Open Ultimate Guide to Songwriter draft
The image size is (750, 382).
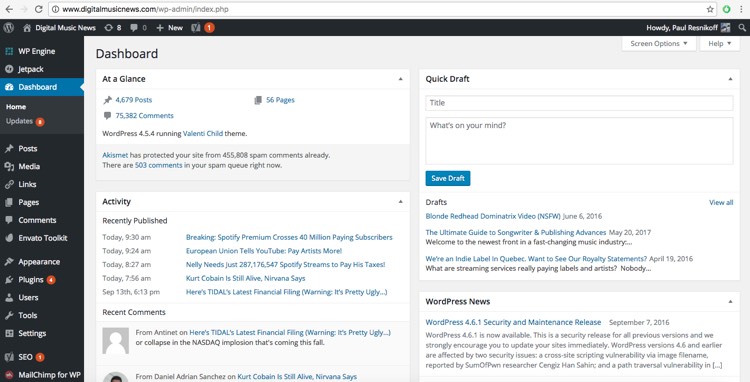click(x=516, y=232)
